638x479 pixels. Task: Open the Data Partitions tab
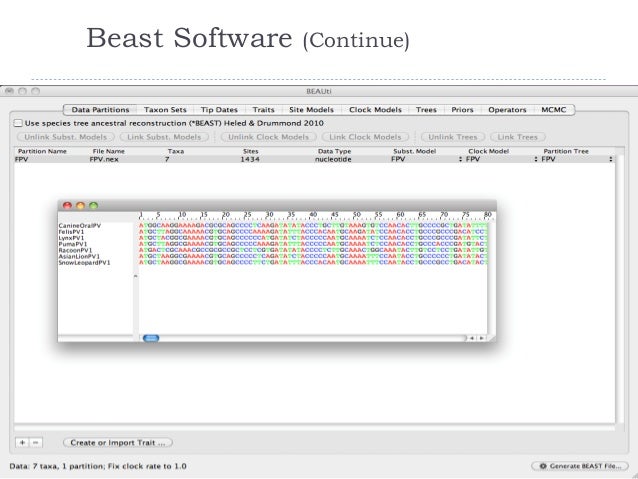click(x=100, y=110)
